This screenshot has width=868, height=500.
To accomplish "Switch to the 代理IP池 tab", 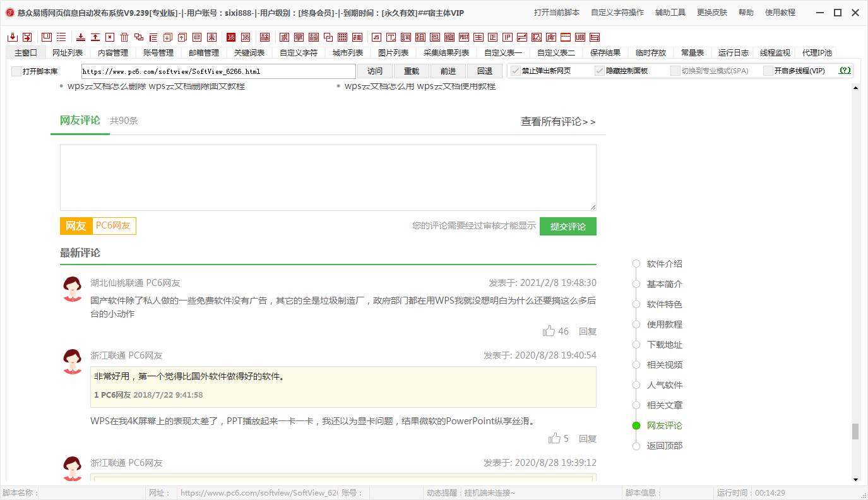I will click(x=817, y=53).
